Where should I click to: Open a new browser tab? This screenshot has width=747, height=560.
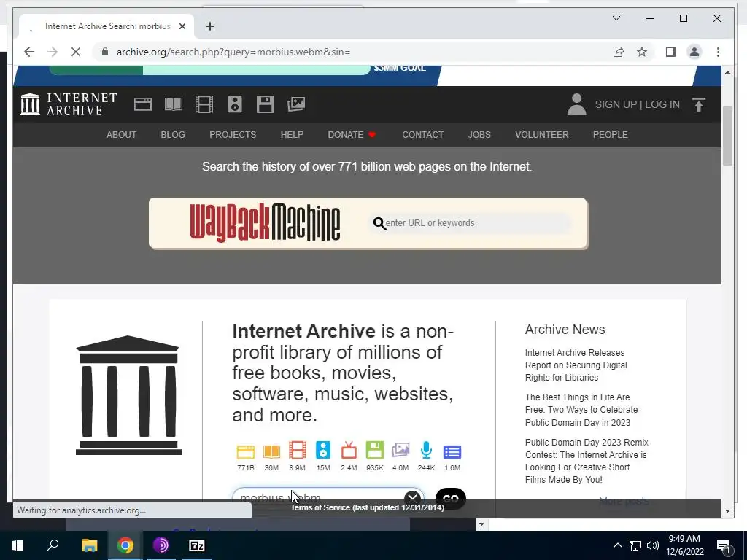(x=210, y=26)
